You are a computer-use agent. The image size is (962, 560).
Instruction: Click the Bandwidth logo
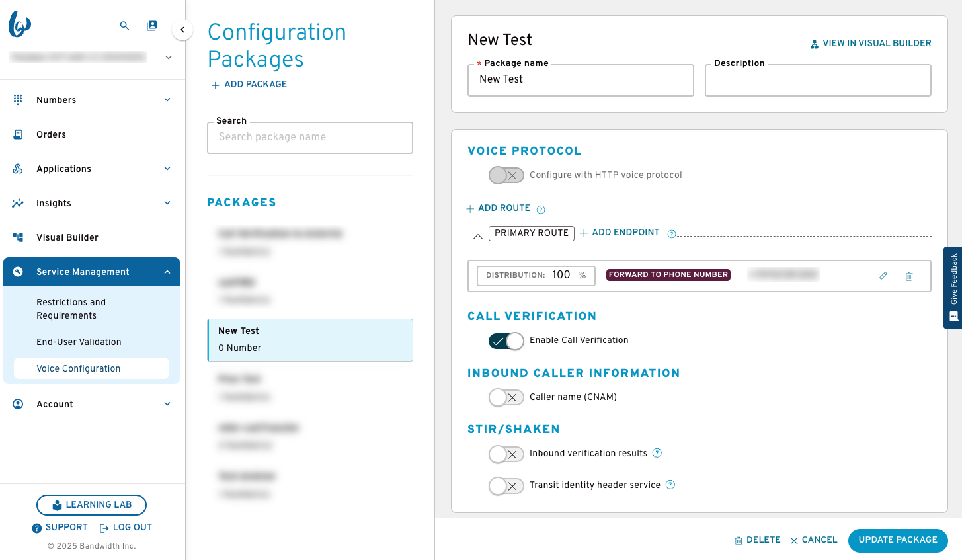[20, 25]
